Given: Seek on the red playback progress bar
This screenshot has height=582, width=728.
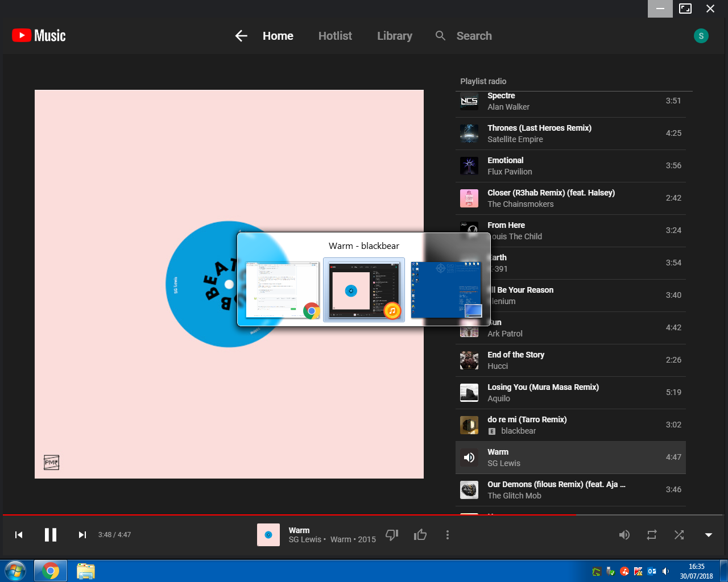Looking at the screenshot, I should 363,515.
